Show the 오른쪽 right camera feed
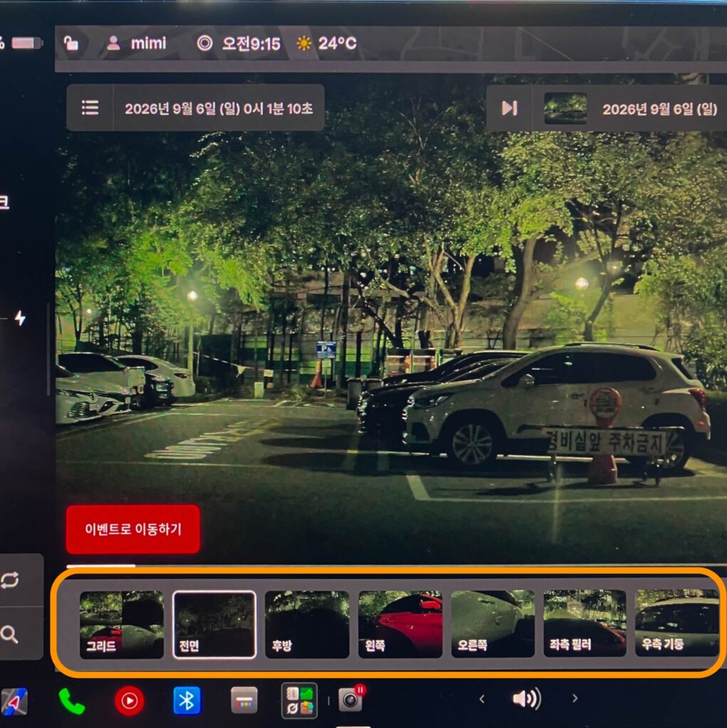This screenshot has height=728, width=727. [493, 624]
